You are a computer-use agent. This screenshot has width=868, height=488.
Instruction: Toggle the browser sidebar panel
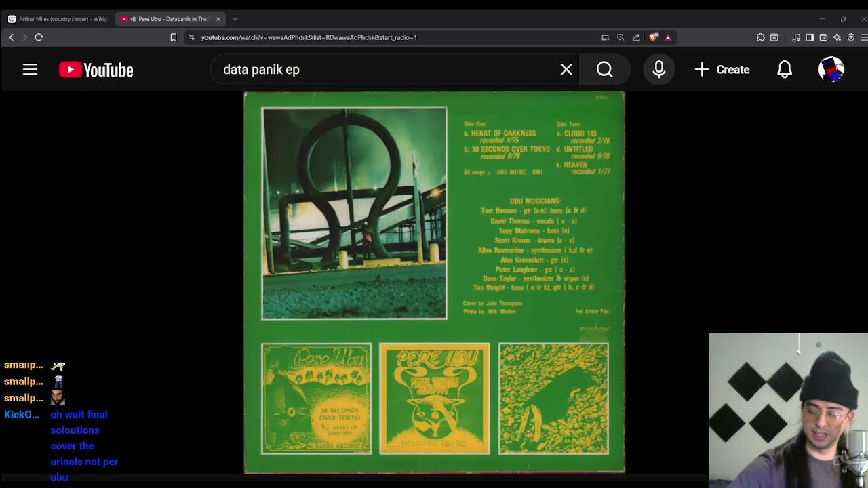click(810, 37)
